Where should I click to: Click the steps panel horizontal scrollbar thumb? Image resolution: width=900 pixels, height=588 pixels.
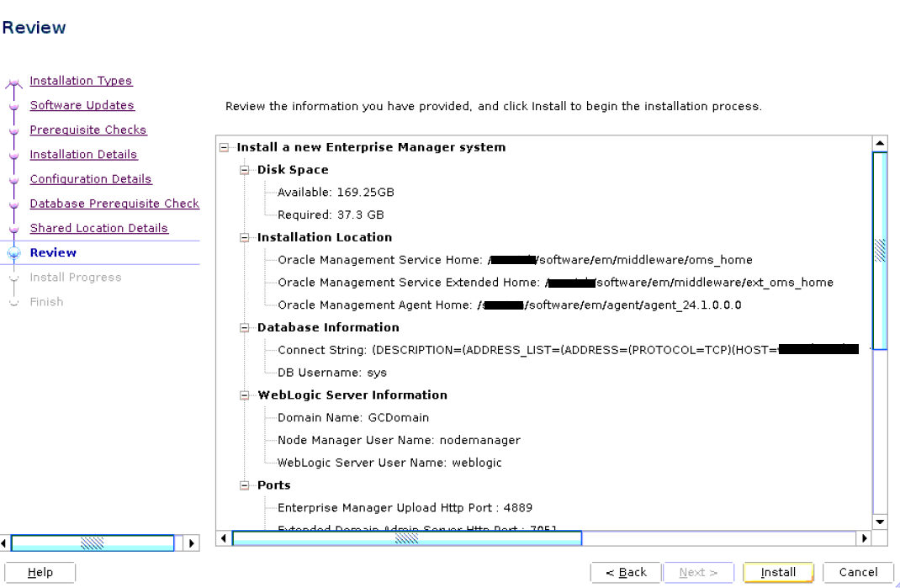(93, 543)
